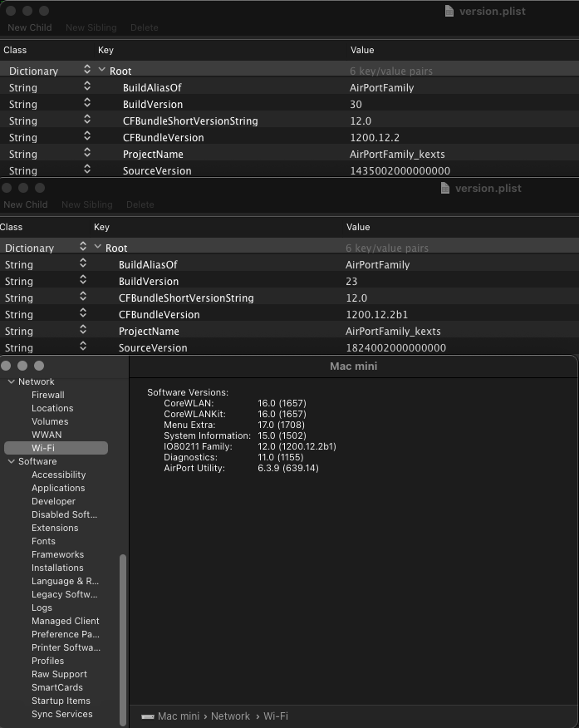Select SmartCards in the sidebar

pos(57,687)
